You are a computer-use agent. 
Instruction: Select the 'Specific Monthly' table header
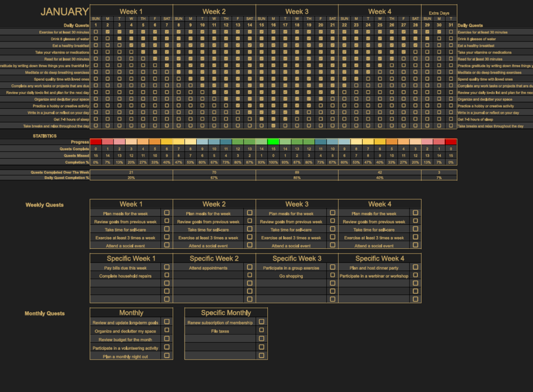(226, 313)
